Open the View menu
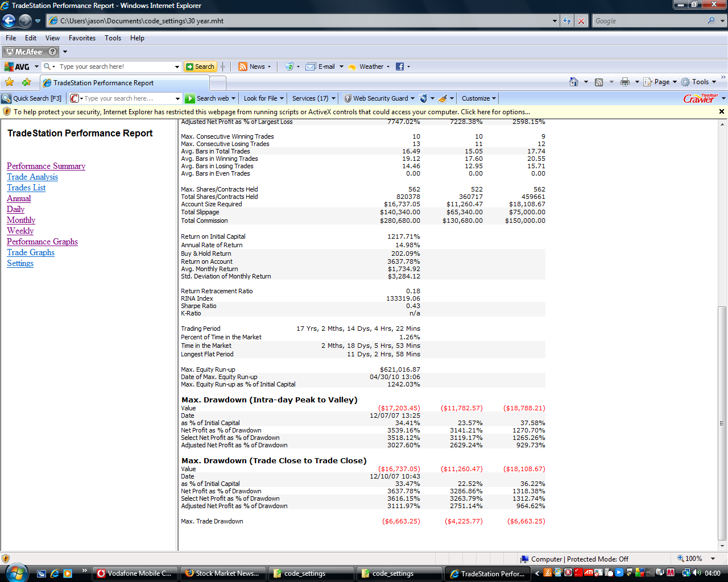This screenshot has width=728, height=582. [52, 38]
